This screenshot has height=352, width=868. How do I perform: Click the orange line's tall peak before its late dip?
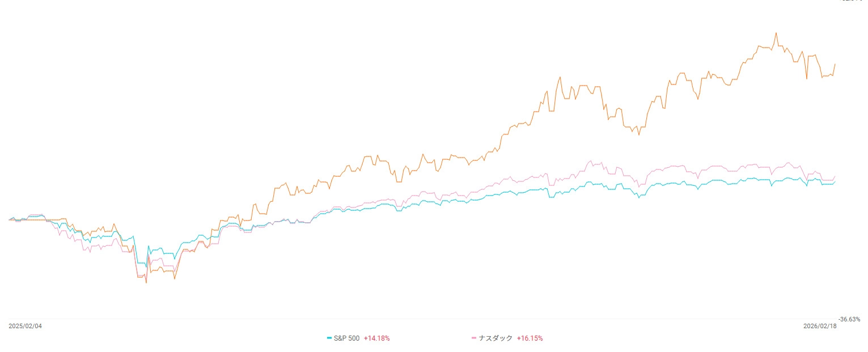(560, 77)
